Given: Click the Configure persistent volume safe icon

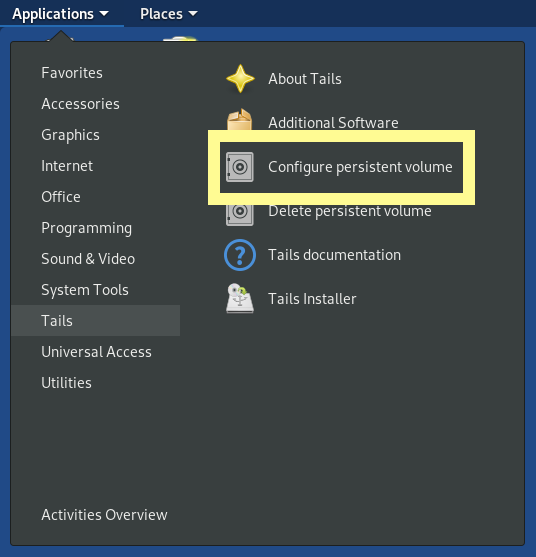Looking at the screenshot, I should click(240, 167).
